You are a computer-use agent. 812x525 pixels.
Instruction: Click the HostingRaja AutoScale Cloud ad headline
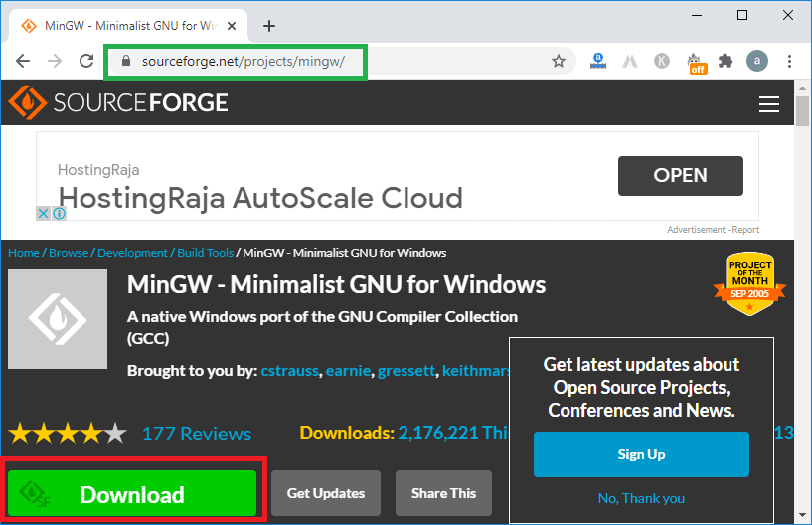coord(260,198)
